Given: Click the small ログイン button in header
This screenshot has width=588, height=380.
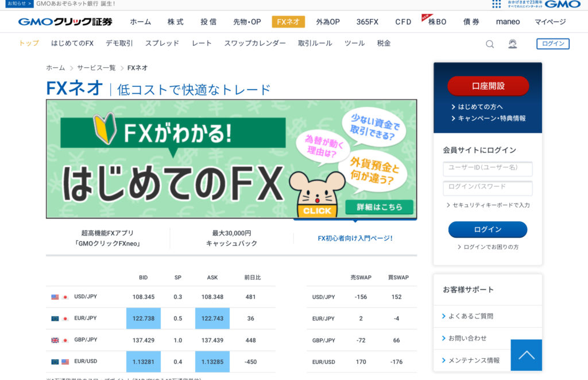Looking at the screenshot, I should (x=553, y=44).
